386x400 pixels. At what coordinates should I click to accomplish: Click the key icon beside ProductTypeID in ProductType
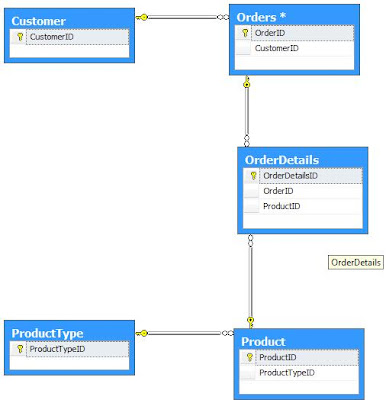point(20,349)
